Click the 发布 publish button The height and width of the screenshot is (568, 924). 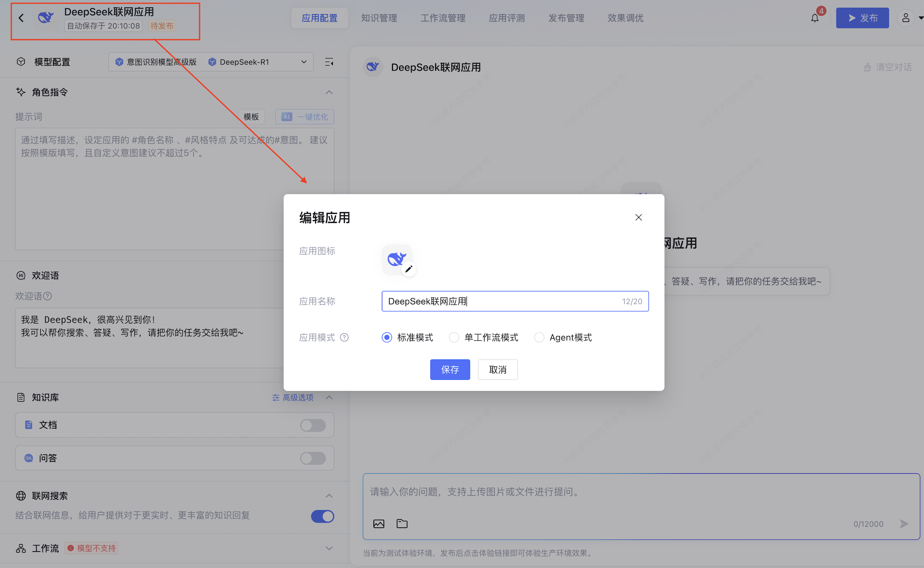pyautogui.click(x=862, y=18)
